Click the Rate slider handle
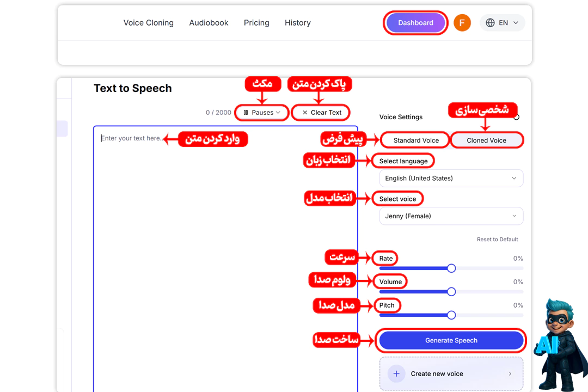 pos(451,268)
